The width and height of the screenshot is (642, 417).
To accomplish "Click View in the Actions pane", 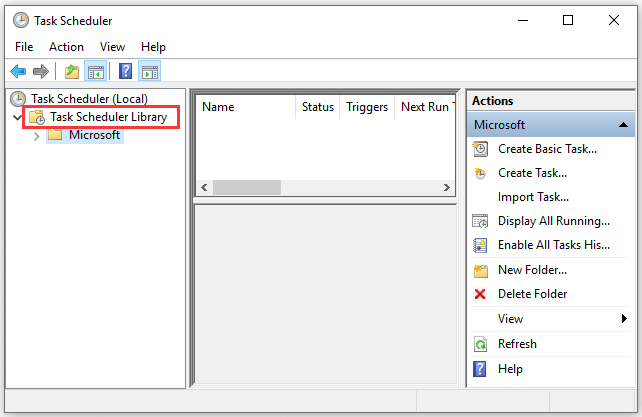I will coord(510,319).
